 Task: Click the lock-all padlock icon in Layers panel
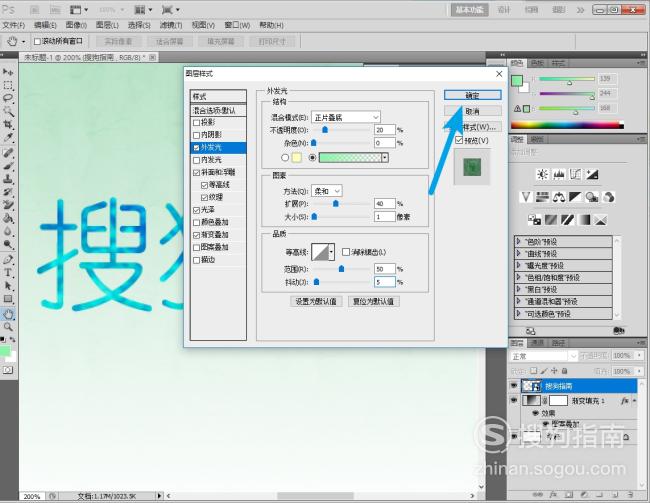pyautogui.click(x=564, y=371)
